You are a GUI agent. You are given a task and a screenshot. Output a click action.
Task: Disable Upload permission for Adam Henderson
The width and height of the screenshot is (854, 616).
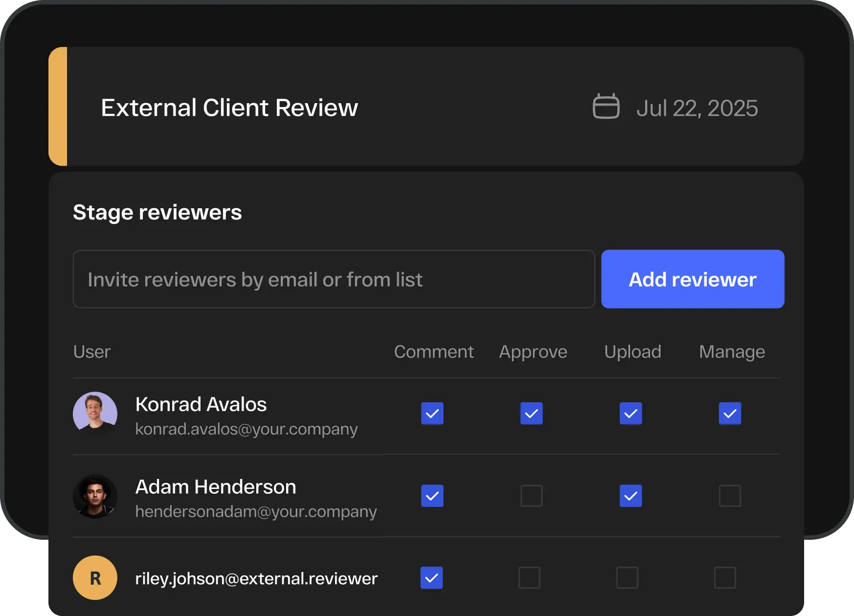click(x=630, y=496)
